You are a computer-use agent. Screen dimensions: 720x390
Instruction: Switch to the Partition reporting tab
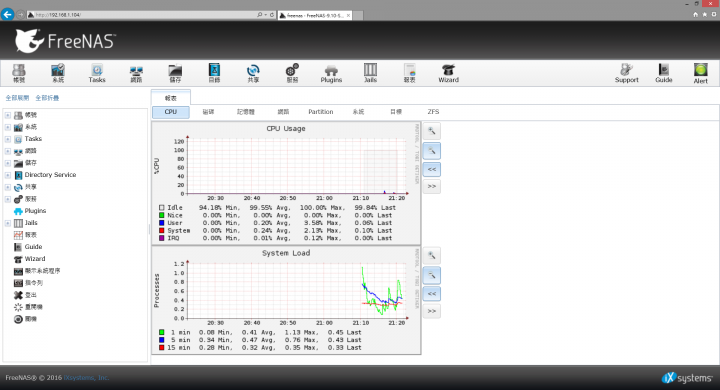321,112
